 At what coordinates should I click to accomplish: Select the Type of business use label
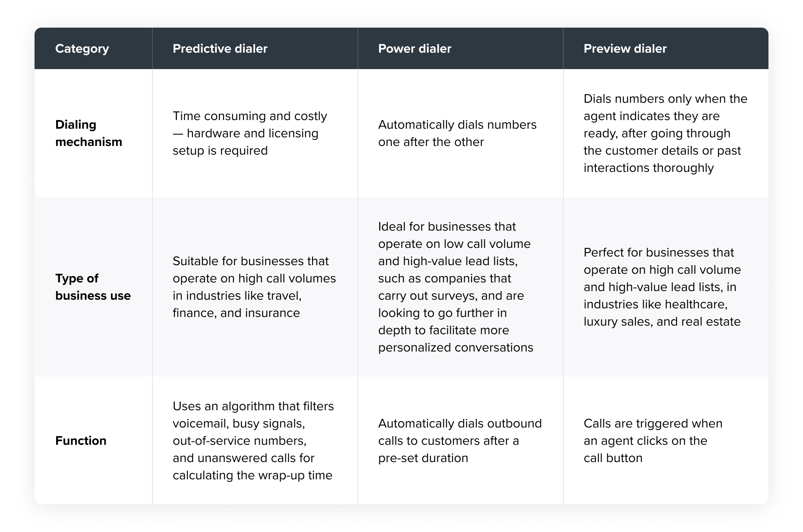tap(93, 287)
